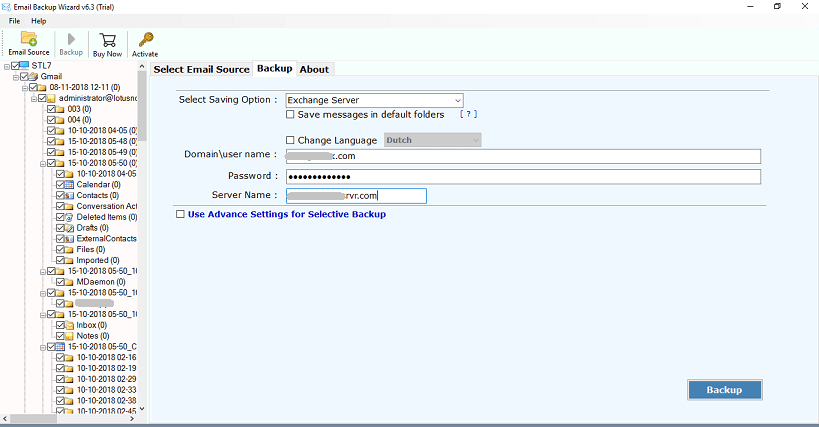Click the 003 folder icon
819x427 pixels.
61,109
